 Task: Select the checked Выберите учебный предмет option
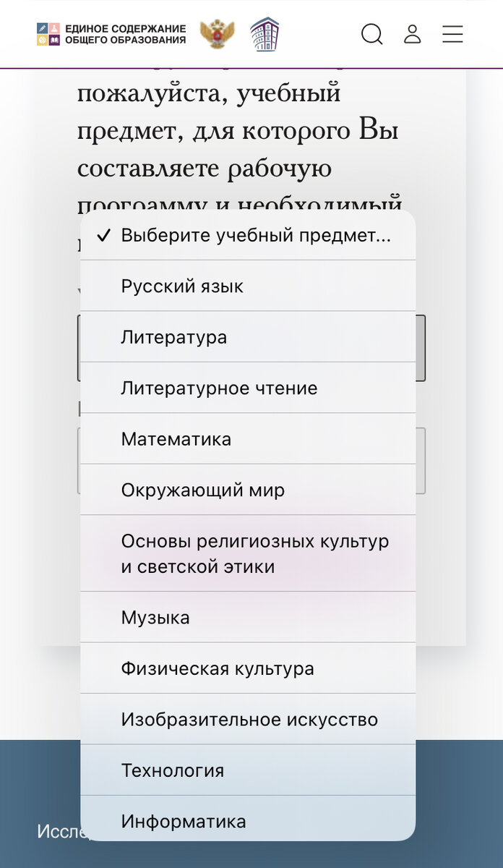[248, 234]
